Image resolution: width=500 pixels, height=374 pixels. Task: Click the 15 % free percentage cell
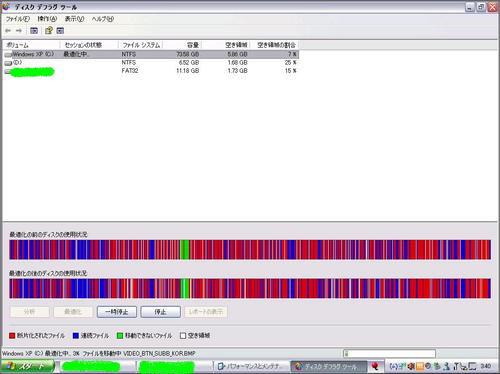pyautogui.click(x=290, y=71)
